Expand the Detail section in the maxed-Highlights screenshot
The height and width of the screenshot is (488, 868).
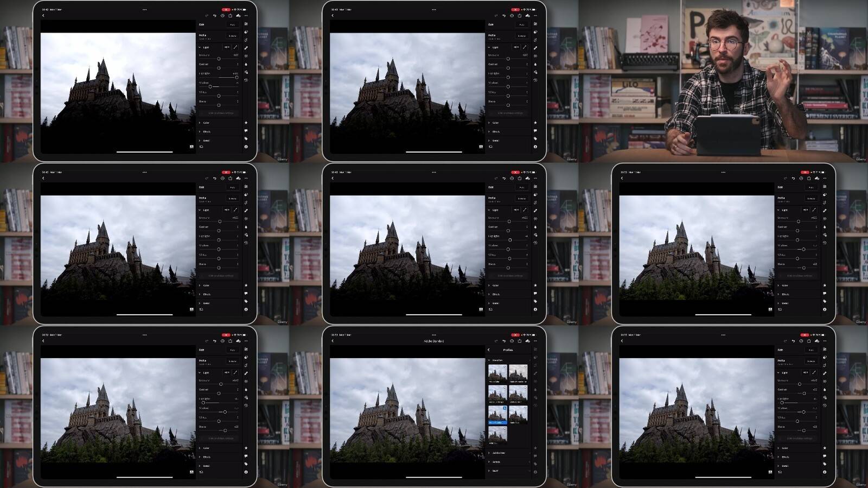[x=200, y=140]
